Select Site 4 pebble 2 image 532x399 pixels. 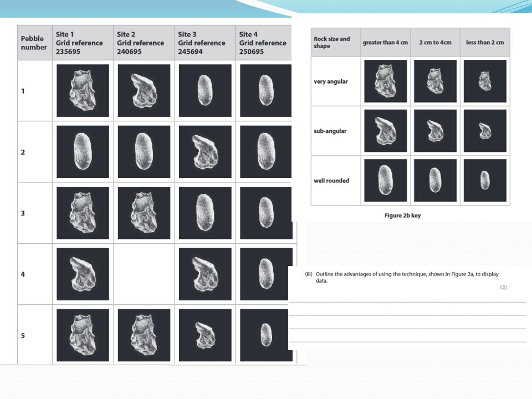point(265,152)
